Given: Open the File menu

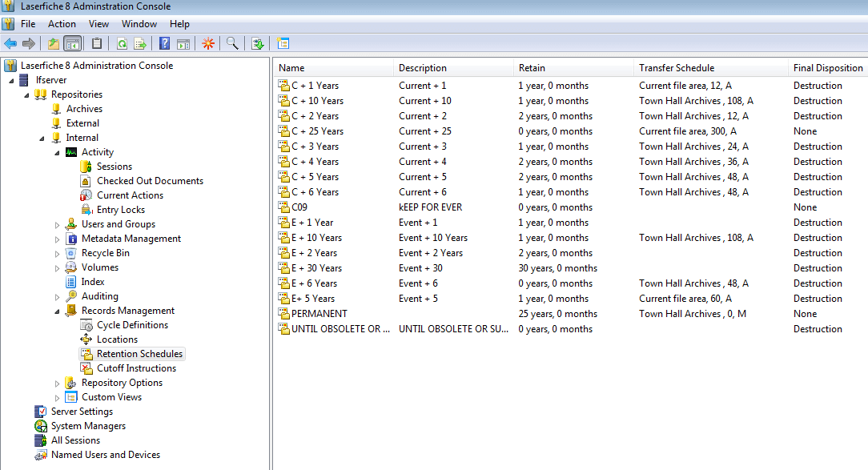Looking at the screenshot, I should tap(28, 24).
